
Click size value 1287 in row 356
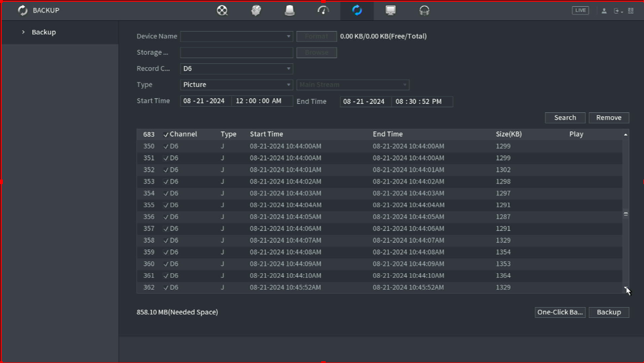pos(503,217)
